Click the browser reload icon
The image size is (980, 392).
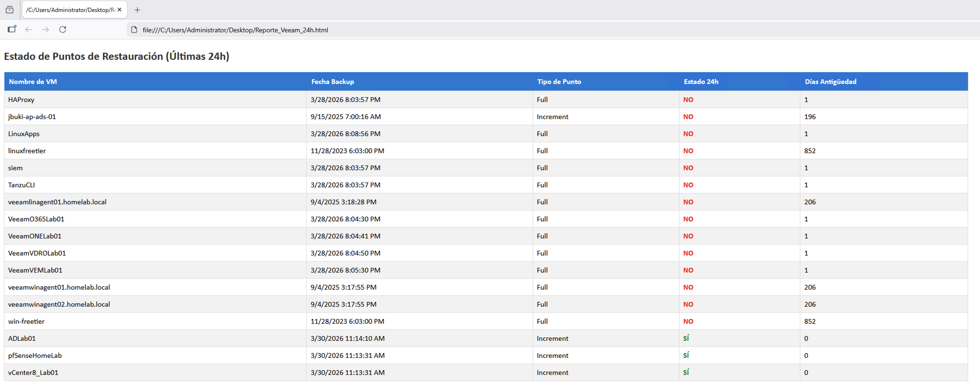pyautogui.click(x=63, y=30)
